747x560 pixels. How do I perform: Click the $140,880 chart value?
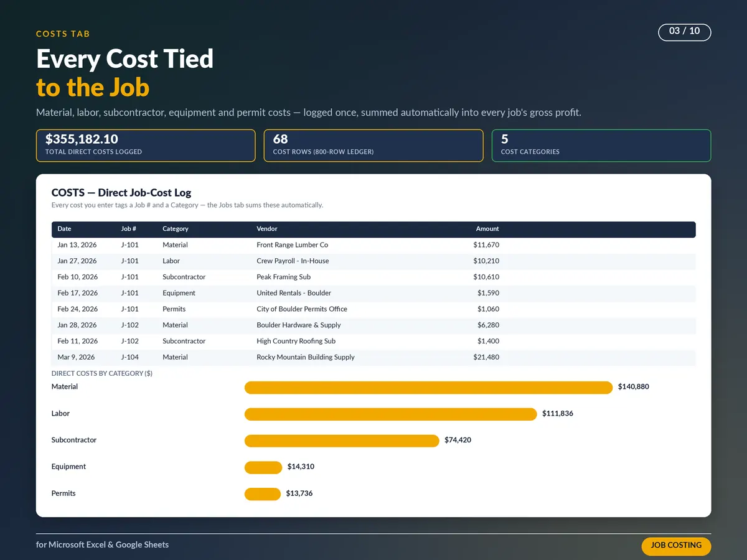pos(633,387)
